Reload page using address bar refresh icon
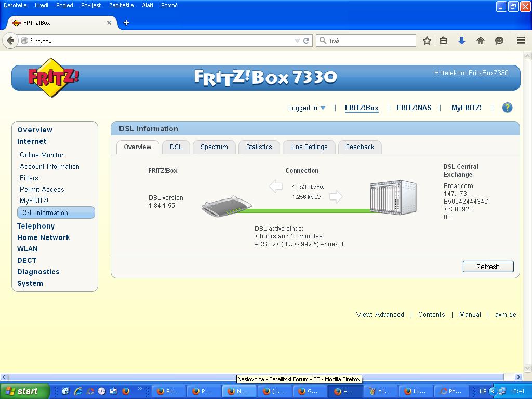 point(307,41)
